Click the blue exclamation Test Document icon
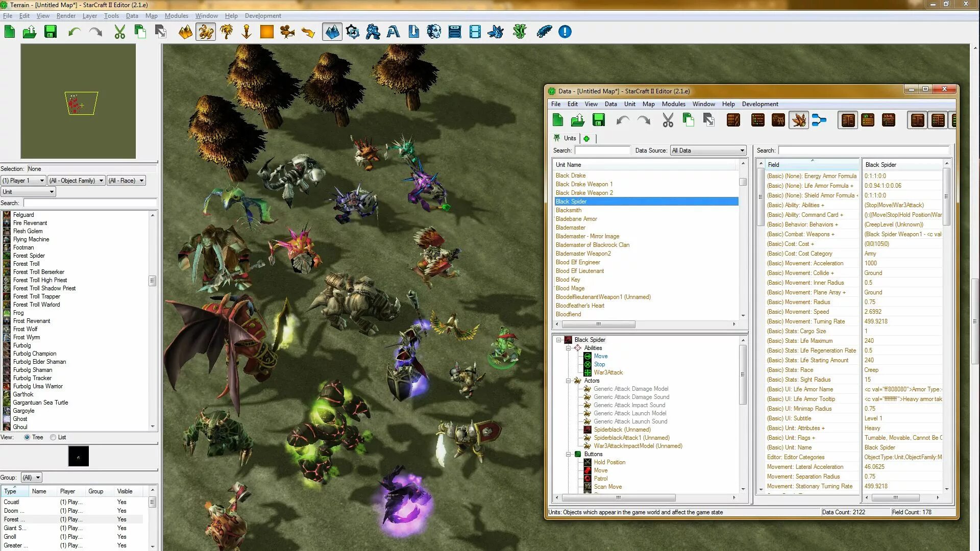 point(565,32)
